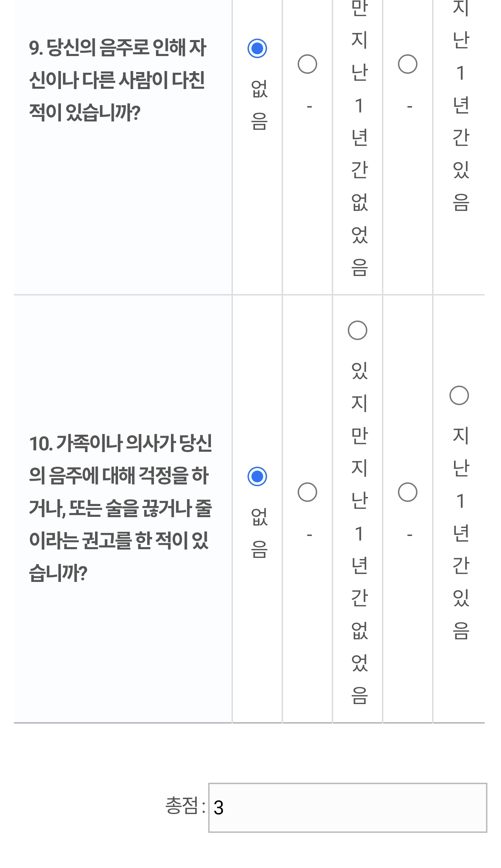
Task: Select question 10 dash radio before '지난 1년간 있음'
Action: point(407,492)
